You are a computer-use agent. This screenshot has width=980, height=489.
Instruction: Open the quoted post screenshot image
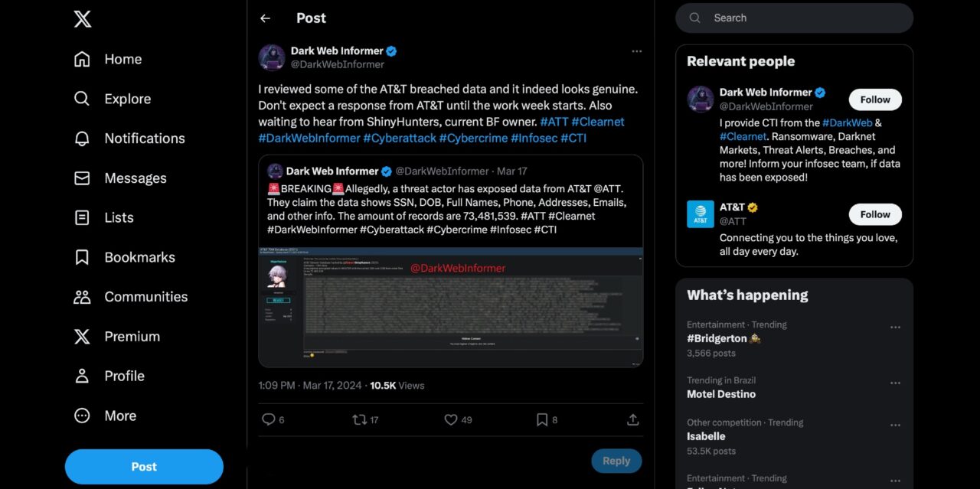pos(450,307)
